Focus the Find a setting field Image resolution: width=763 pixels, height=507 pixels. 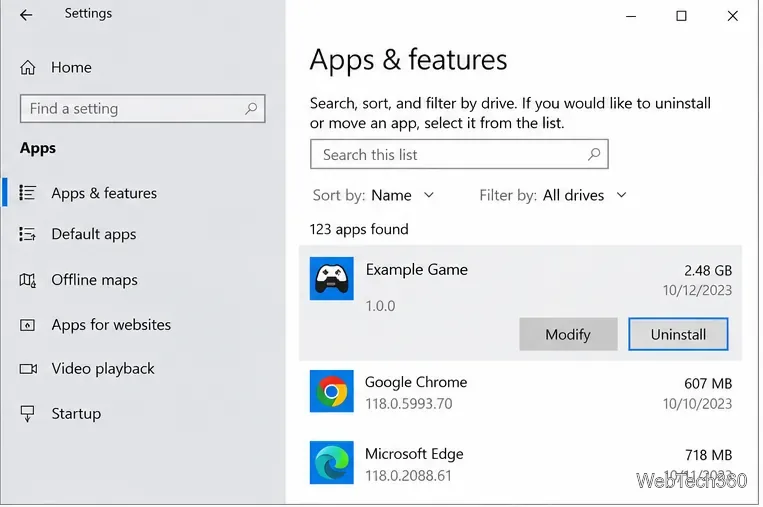point(142,109)
